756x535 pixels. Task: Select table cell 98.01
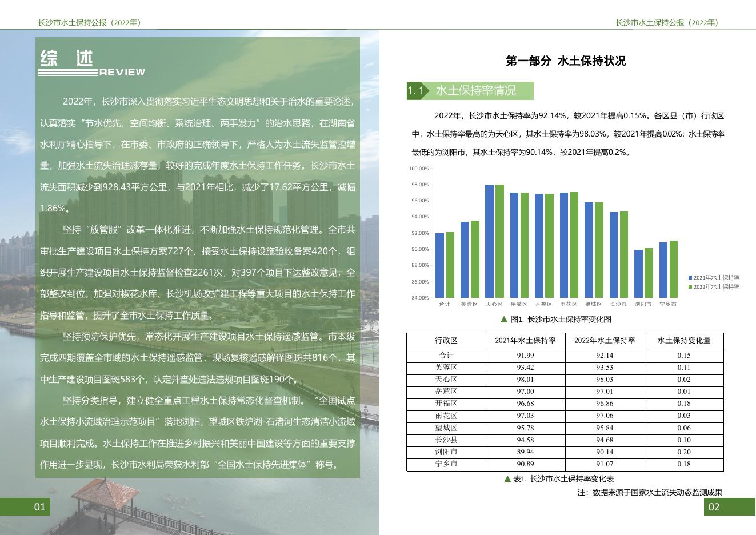pos(526,380)
